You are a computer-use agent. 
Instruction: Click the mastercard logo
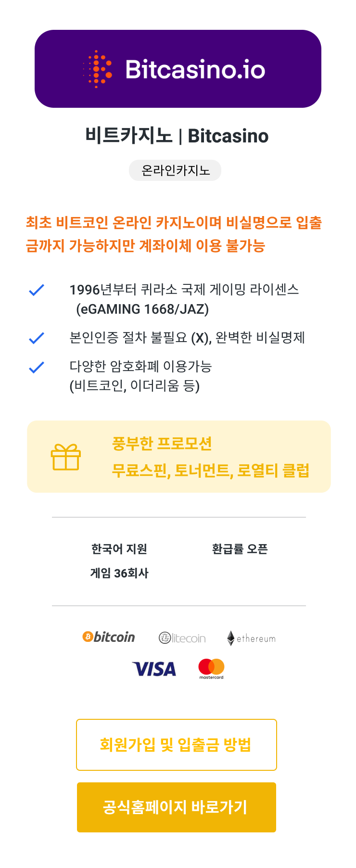coord(211,669)
